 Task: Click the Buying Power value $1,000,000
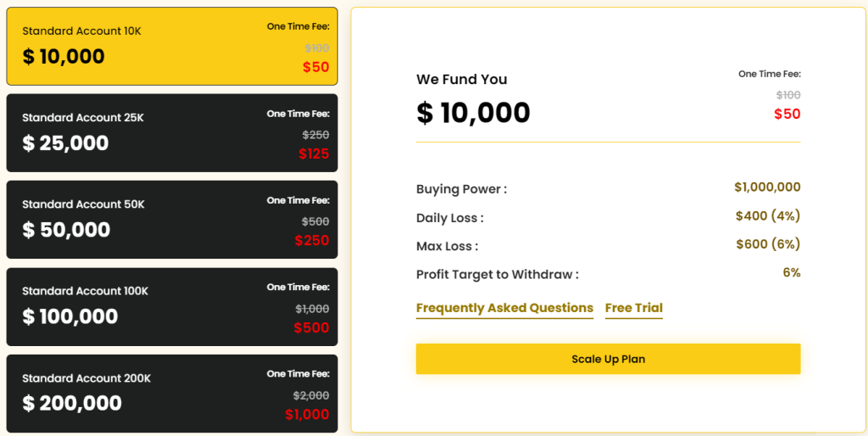click(x=767, y=187)
